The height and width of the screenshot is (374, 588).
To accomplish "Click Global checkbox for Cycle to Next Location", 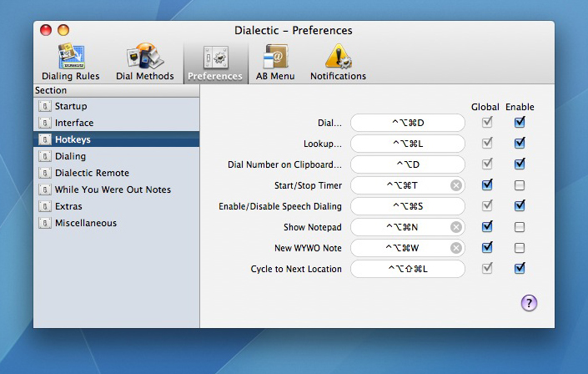I will pos(487,269).
